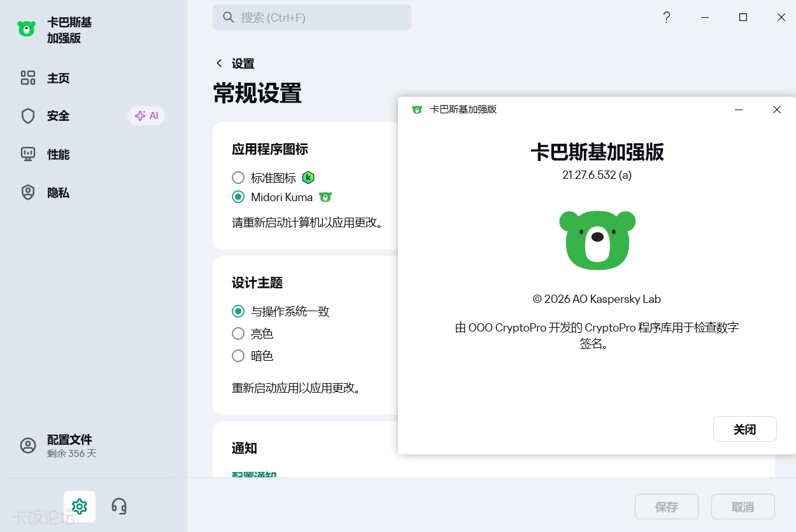Screen dimensions: 796x532
Task: Click the green bear logo atop sidebar
Action: [x=27, y=29]
